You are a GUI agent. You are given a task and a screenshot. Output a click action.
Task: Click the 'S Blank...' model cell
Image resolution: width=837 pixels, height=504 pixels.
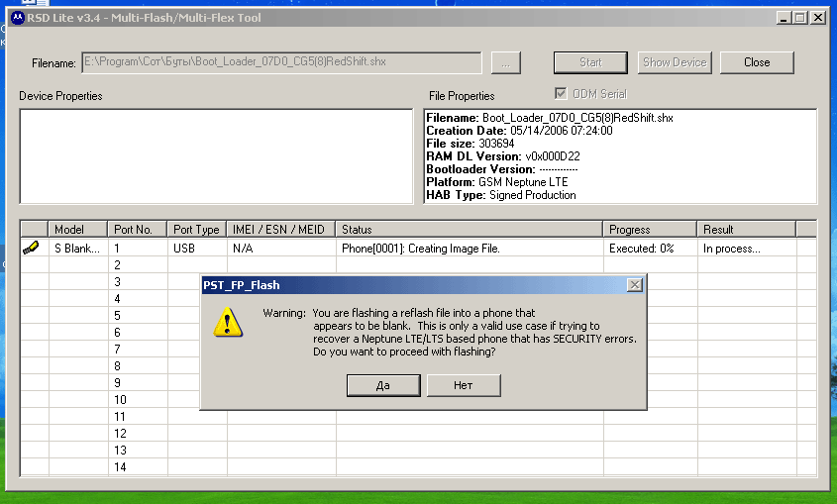78,248
